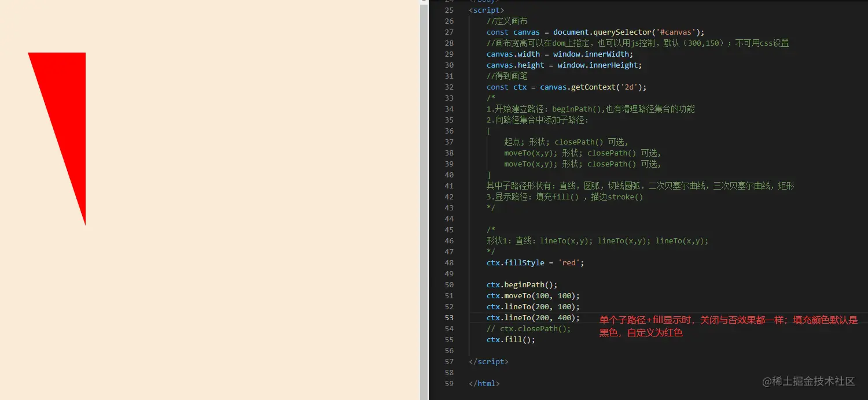Click the closing </script> tag

point(488,362)
